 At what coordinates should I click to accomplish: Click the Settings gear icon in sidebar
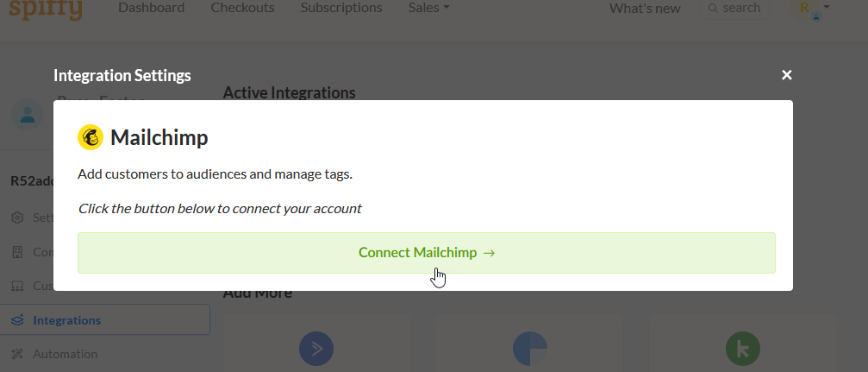click(x=17, y=218)
